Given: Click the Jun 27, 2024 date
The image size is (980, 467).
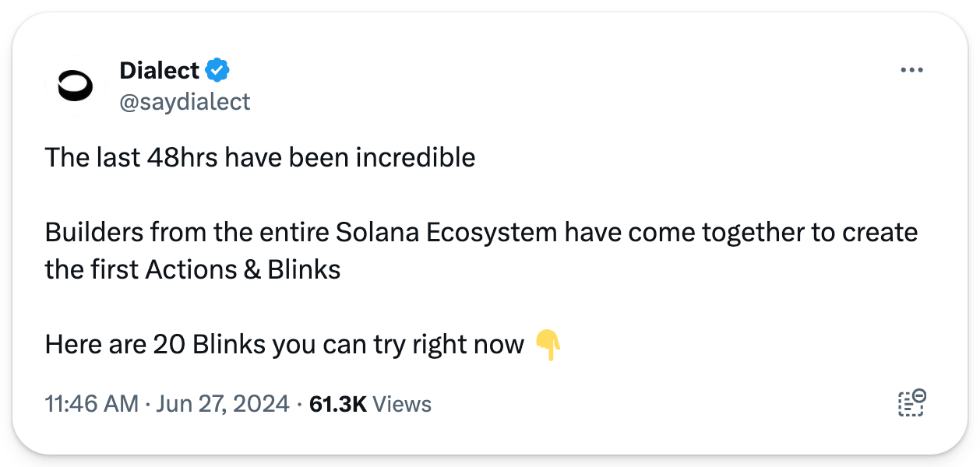Looking at the screenshot, I should [x=222, y=404].
